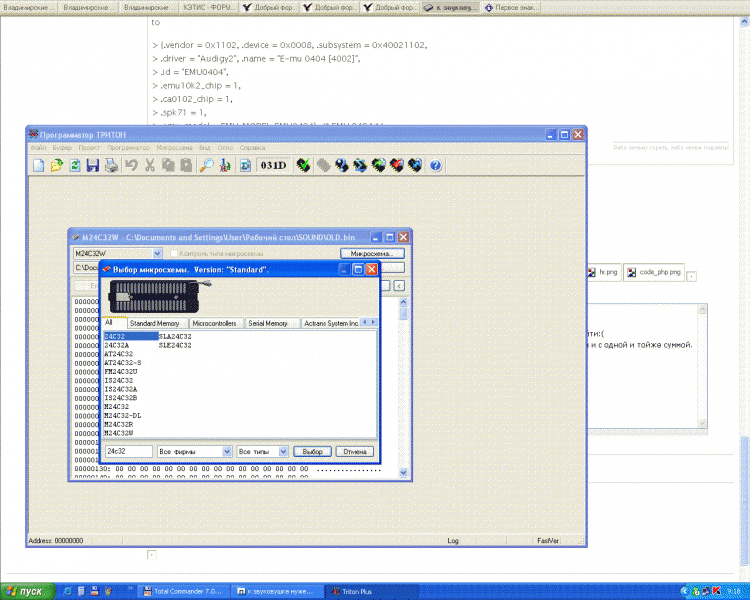Click the sigma checksum toolbar icon
Screen dimensions: 750x600
[x=245, y=166]
